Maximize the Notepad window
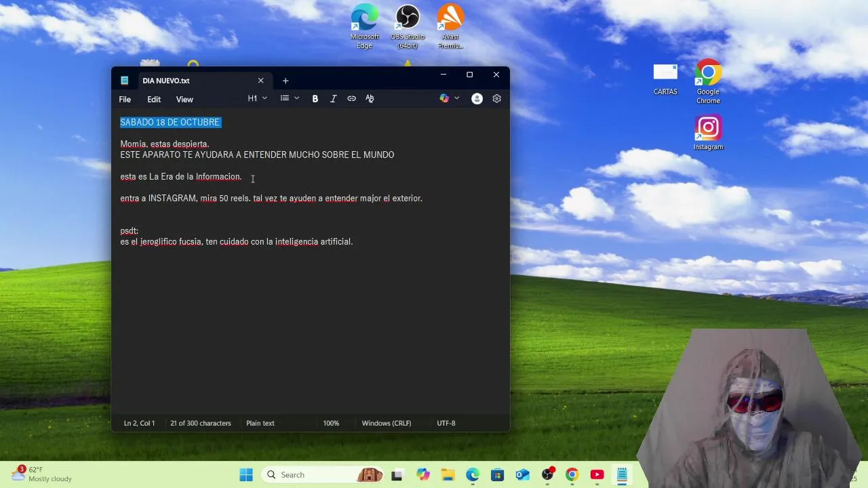The image size is (868, 488). click(x=469, y=75)
